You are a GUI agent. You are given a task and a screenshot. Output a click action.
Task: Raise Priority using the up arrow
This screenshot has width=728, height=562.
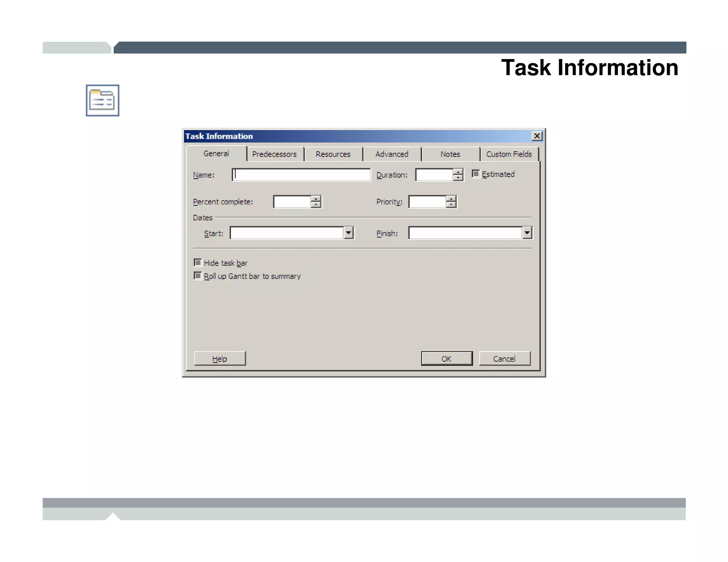(x=451, y=199)
